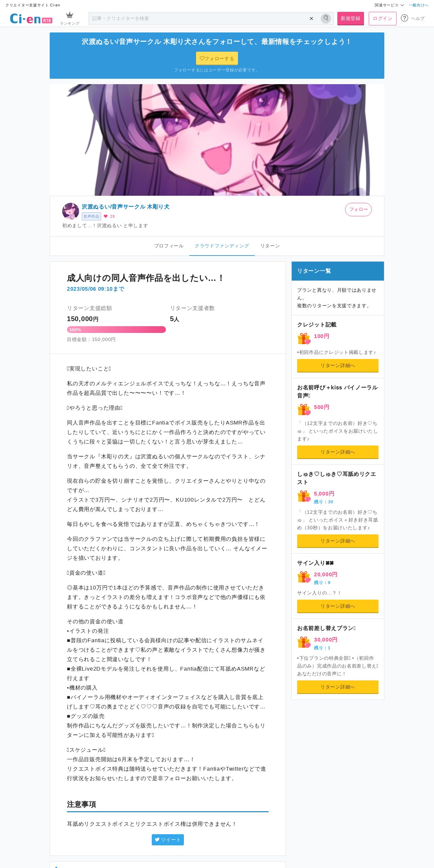Viewport: 434px width, 868px height.
Task: Click the gift icon for the 100円 return
Action: point(304,338)
